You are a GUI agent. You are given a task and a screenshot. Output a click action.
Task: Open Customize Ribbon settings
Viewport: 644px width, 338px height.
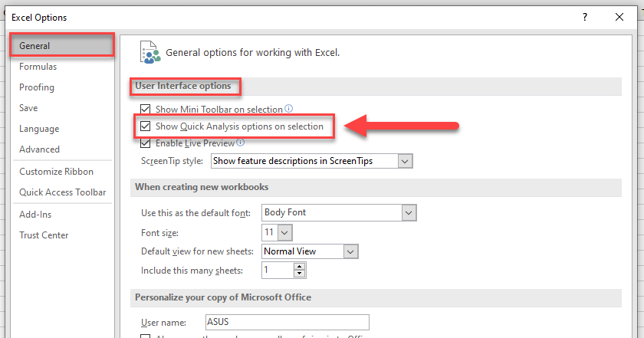pos(56,172)
